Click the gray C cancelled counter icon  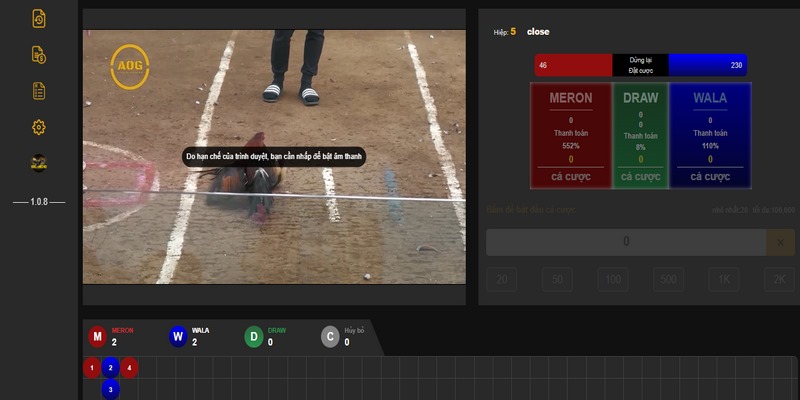[x=331, y=337]
